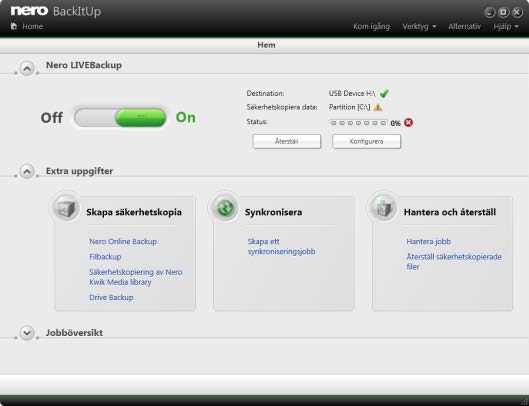Click the Jobböversikt section title

click(74, 333)
